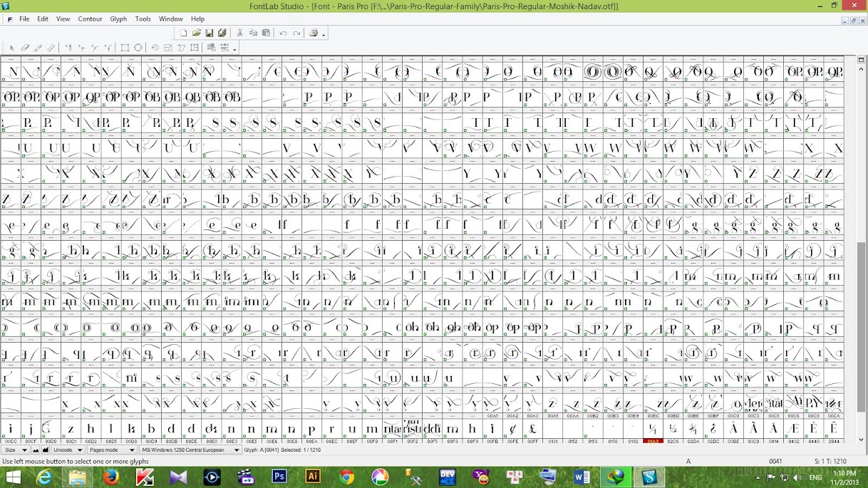Open Microsoft Word from taskbar
This screenshot has height=488, width=868.
coord(582,477)
